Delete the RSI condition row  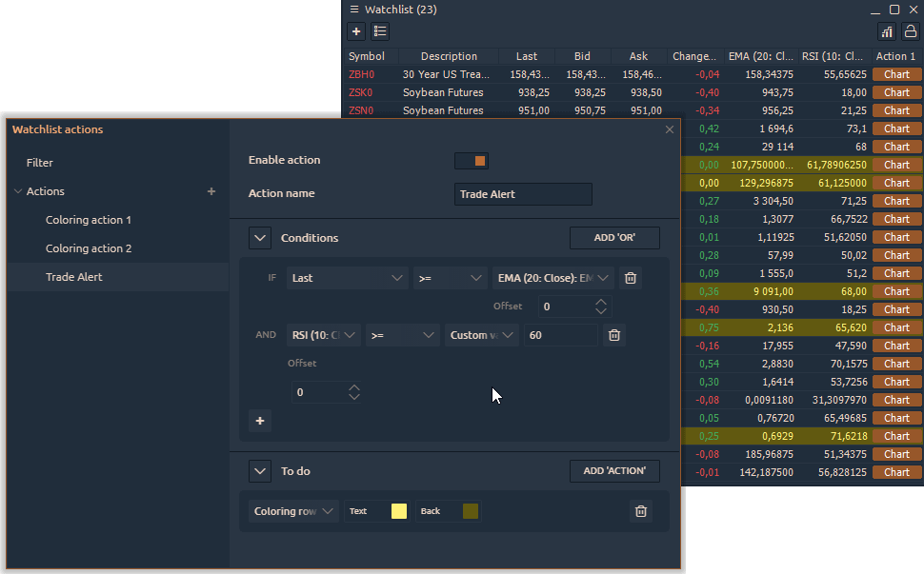click(614, 335)
